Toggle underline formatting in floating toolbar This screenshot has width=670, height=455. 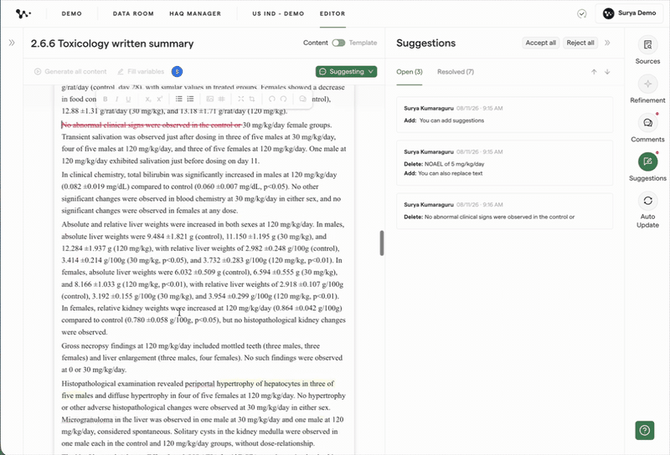[x=128, y=99]
